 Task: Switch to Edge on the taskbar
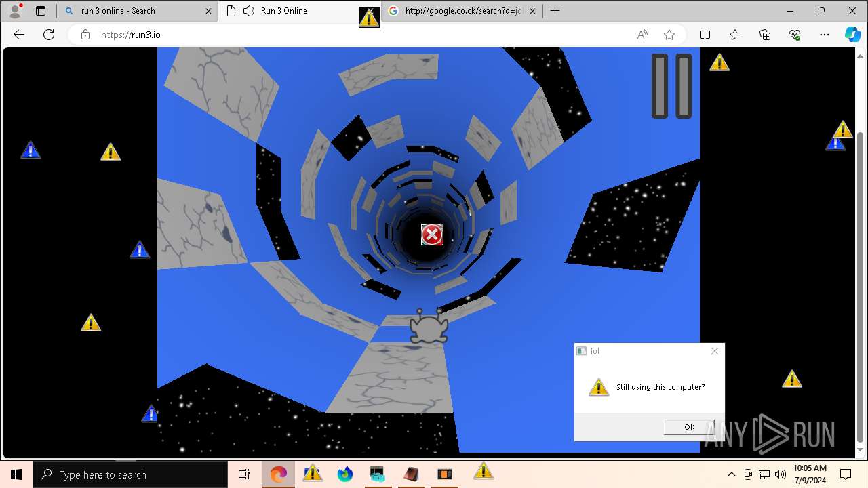278,474
